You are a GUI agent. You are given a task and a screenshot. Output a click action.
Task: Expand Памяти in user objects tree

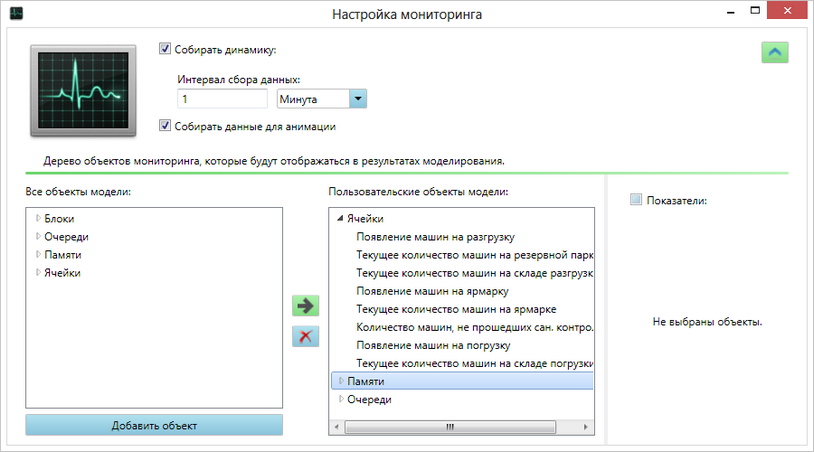click(341, 381)
